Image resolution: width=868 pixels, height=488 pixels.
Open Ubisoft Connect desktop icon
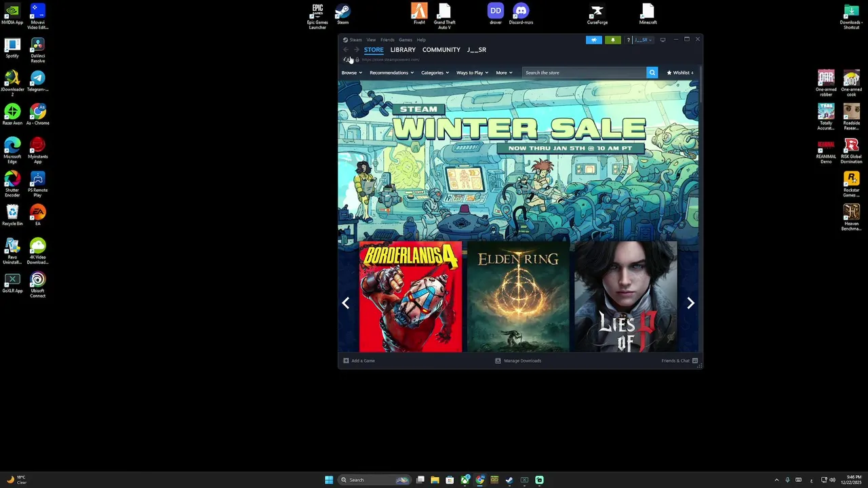pos(37,284)
